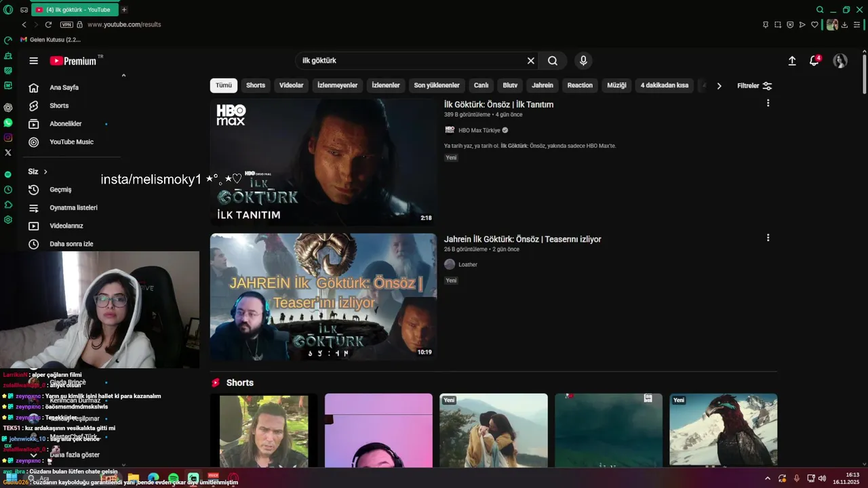
Task: Click the YouTube search input field
Action: pos(412,61)
